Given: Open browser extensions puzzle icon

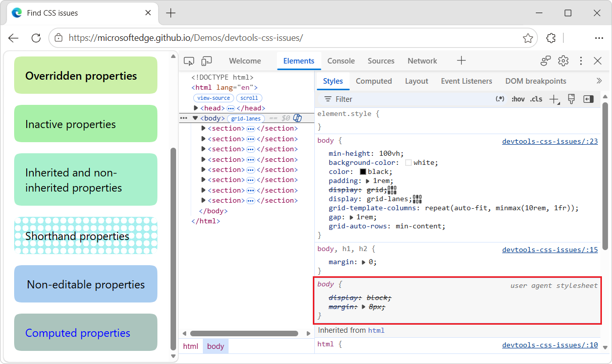Looking at the screenshot, I should [x=551, y=38].
